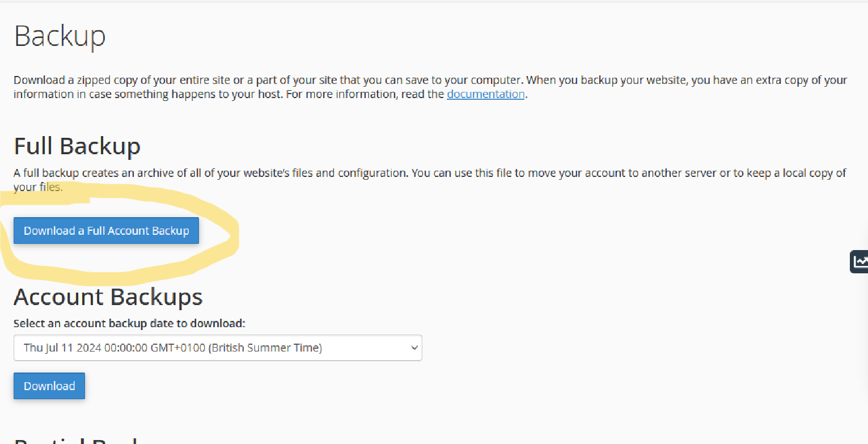This screenshot has height=444, width=868.
Task: Click the "Select an account backup date" label
Action: [129, 323]
